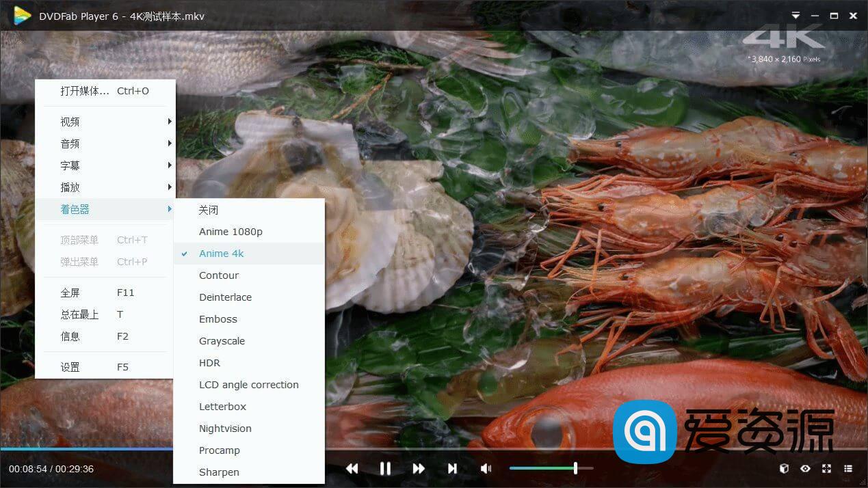Pause the video playback
868x488 pixels.
click(385, 468)
